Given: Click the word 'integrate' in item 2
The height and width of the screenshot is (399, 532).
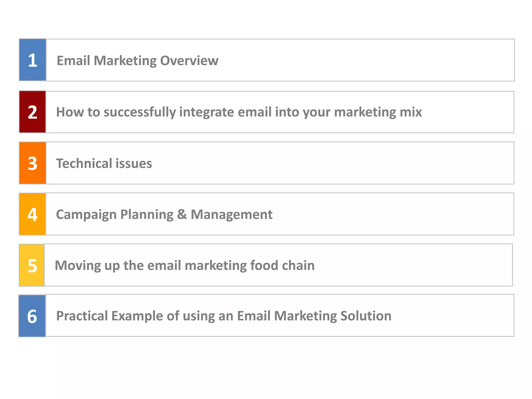Looking at the screenshot, I should 207,112.
